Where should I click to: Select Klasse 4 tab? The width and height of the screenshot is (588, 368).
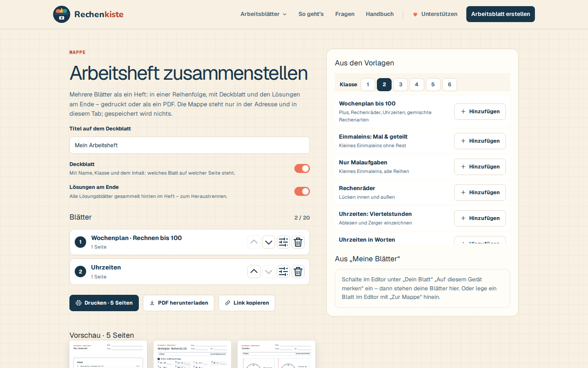pyautogui.click(x=417, y=85)
